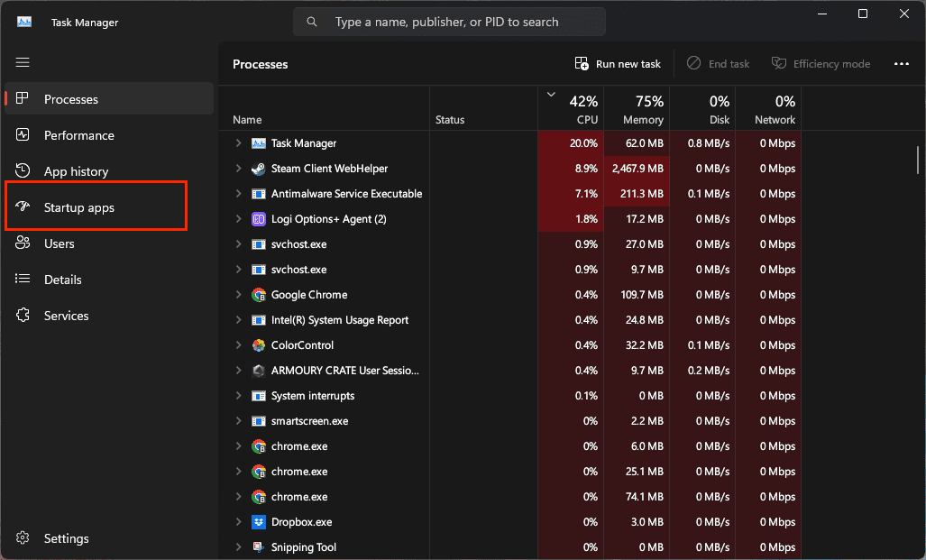Click Run new task button

[x=618, y=64]
